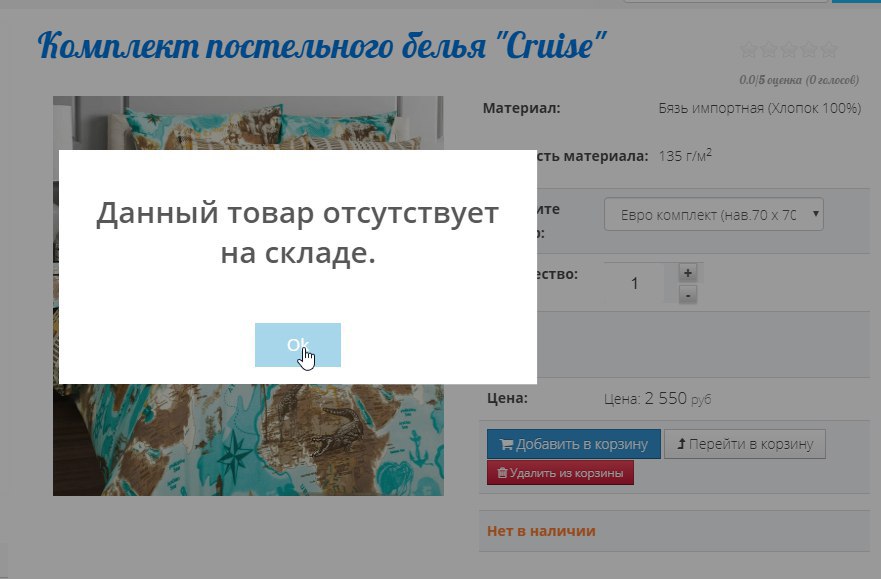Open the Евро комплект size dropdown

714,215
